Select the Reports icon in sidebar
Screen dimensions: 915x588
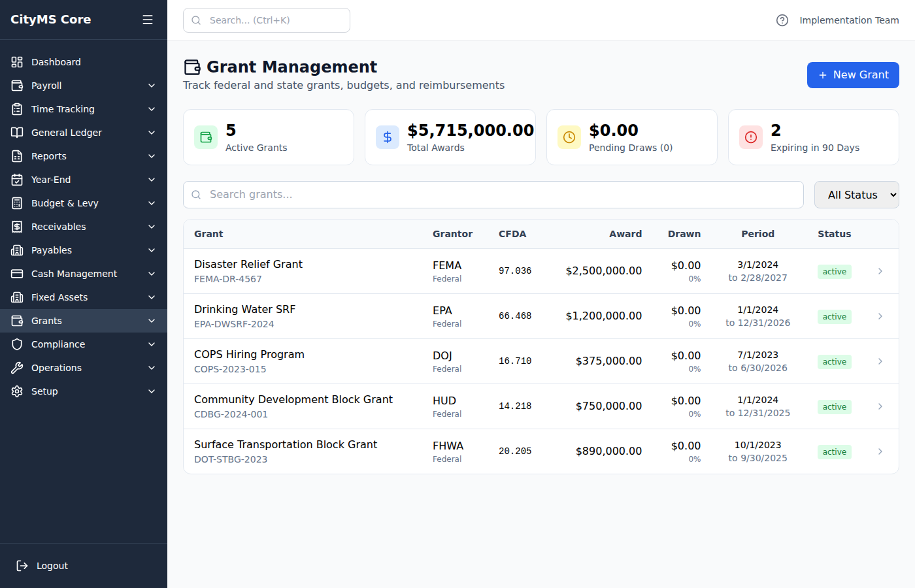click(16, 155)
